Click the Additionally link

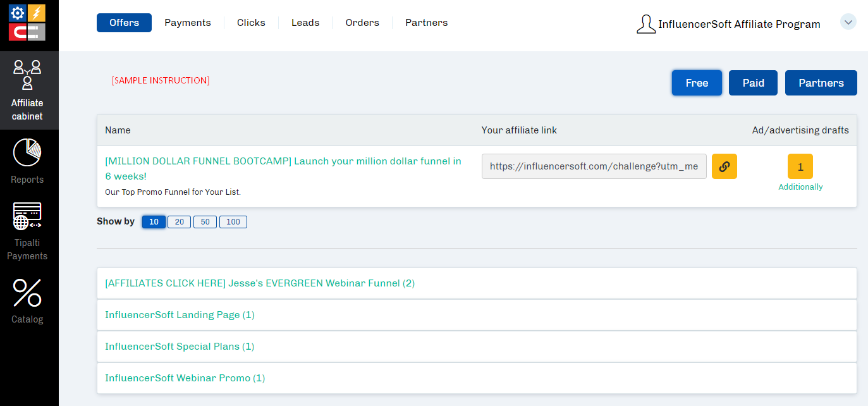tap(800, 187)
